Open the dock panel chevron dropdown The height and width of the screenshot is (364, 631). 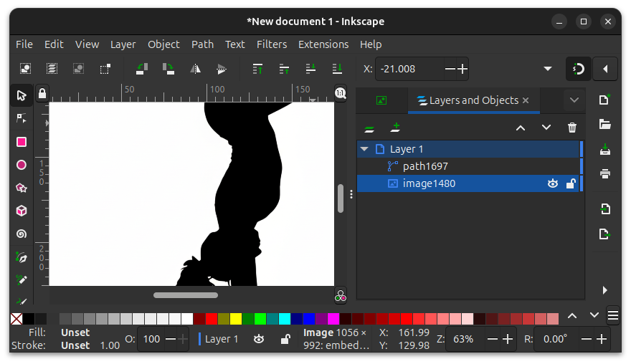click(574, 100)
